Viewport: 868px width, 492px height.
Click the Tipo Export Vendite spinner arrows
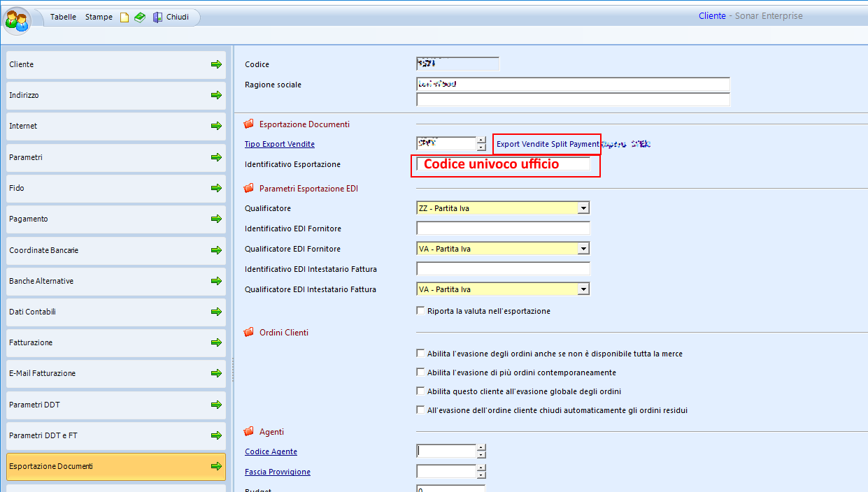(481, 144)
